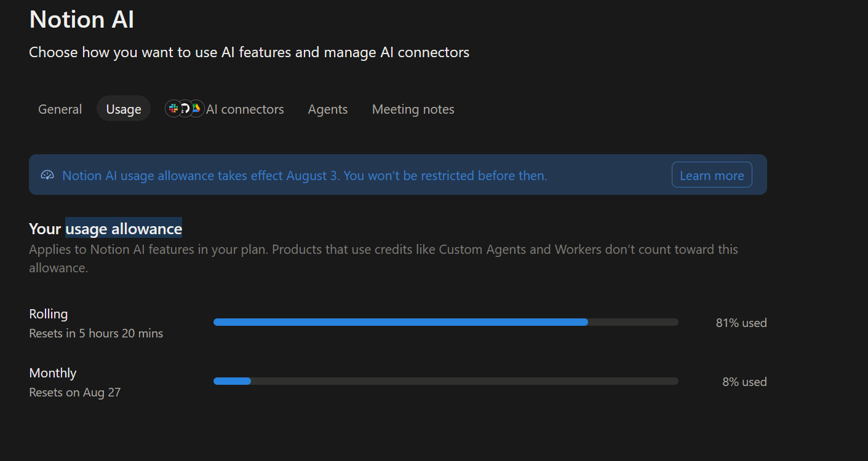Click the Your usage allowance heading

(106, 229)
